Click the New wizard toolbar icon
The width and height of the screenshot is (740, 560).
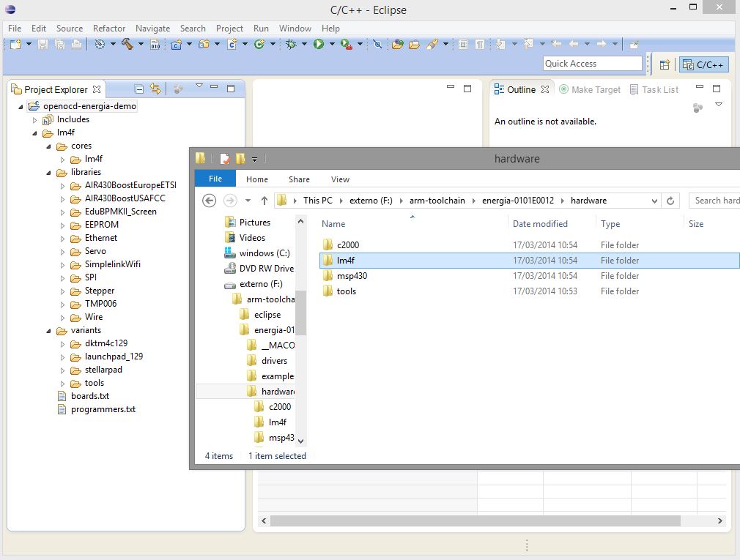[x=15, y=45]
